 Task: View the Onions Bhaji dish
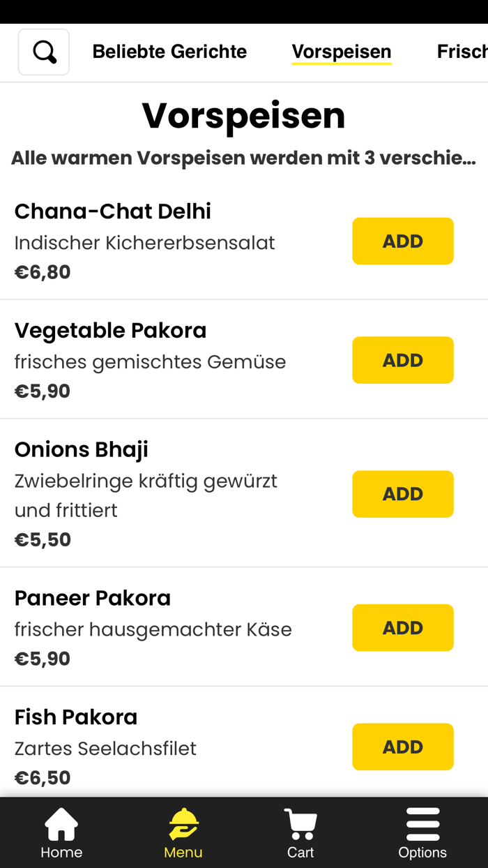[81, 449]
